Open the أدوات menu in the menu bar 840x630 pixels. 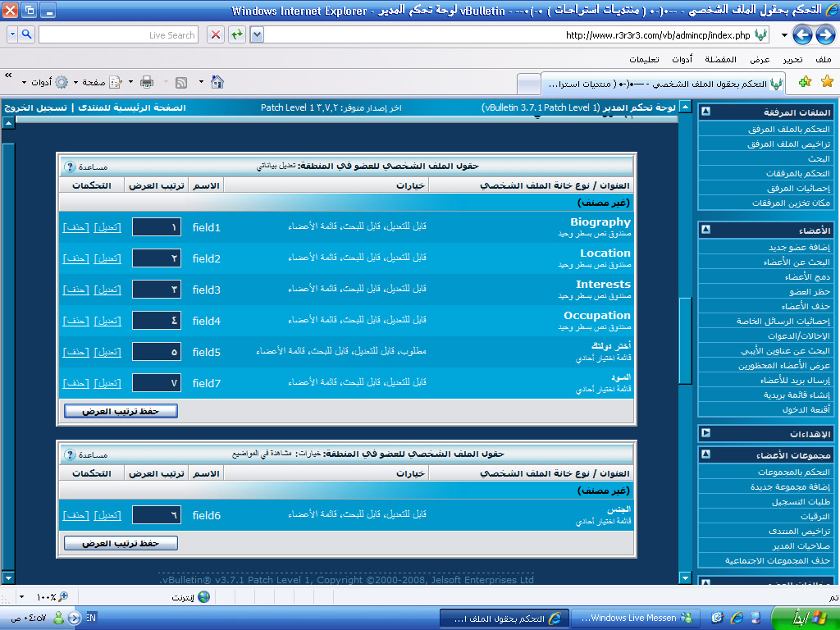pyautogui.click(x=682, y=60)
